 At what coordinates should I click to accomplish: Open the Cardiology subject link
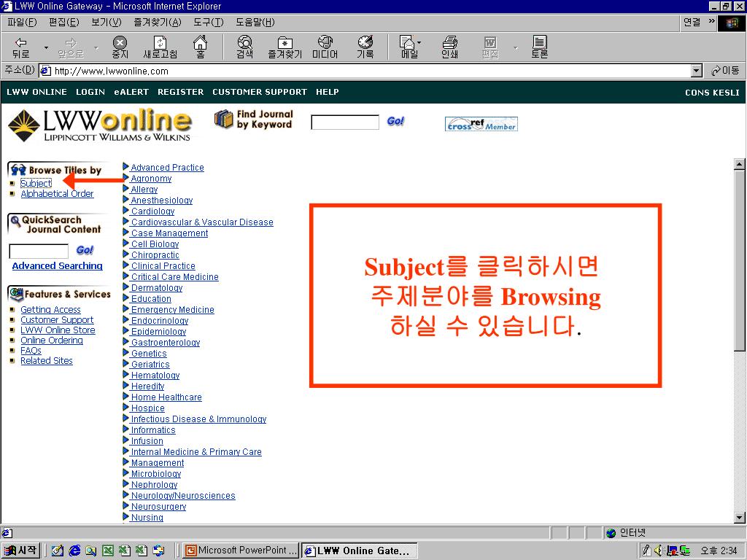point(153,211)
